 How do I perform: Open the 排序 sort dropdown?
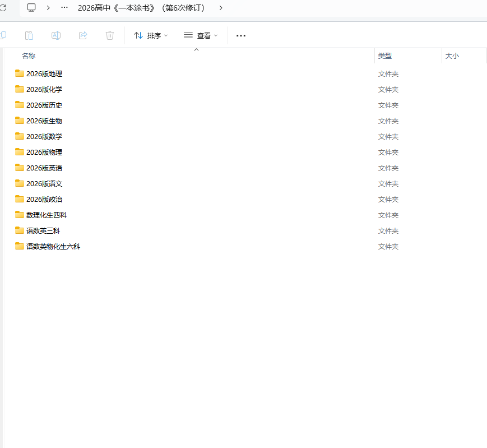(x=151, y=35)
